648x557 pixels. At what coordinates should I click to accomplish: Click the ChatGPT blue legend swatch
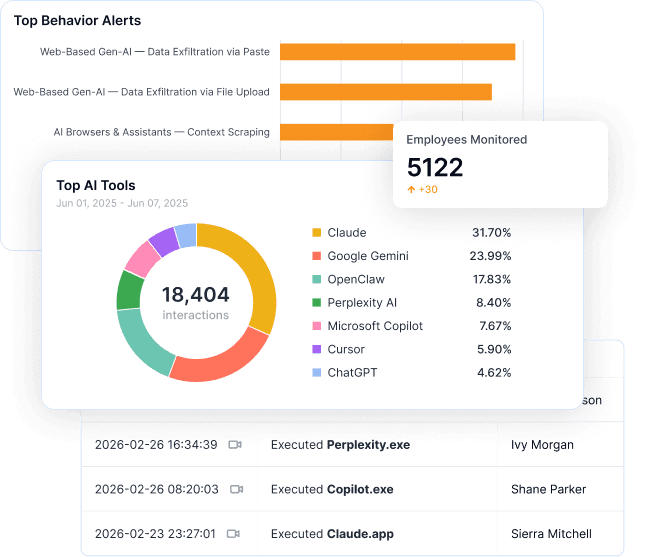pos(317,372)
